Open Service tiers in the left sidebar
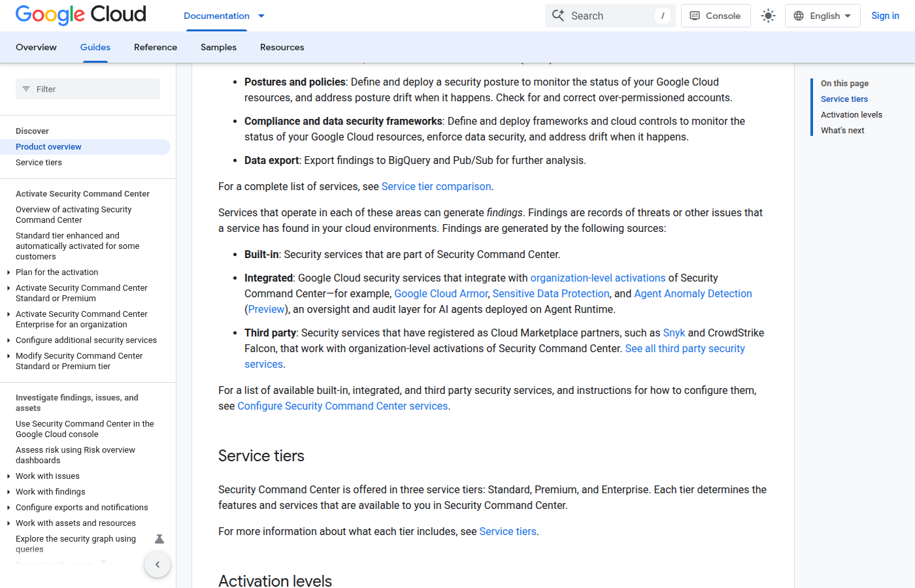915x588 pixels. 39,163
